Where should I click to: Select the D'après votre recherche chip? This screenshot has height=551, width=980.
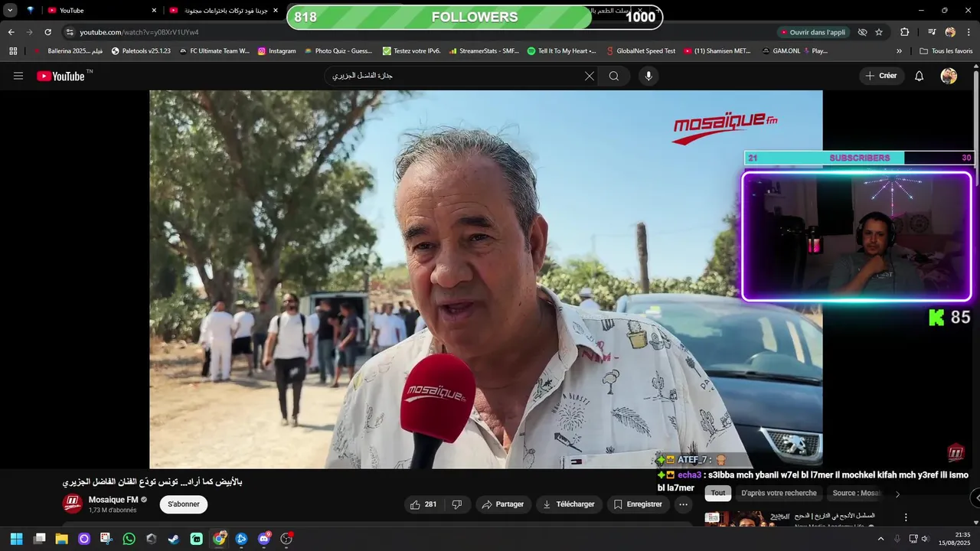(779, 493)
